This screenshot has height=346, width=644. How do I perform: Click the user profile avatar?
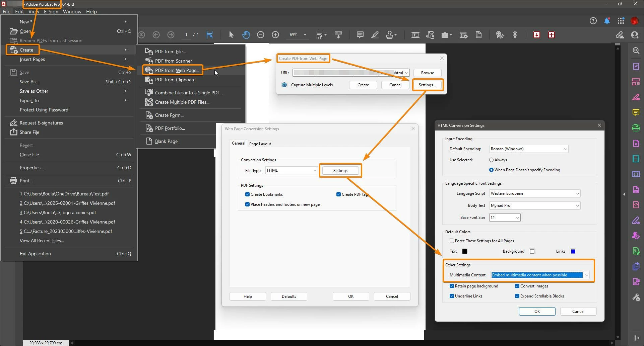point(634,21)
